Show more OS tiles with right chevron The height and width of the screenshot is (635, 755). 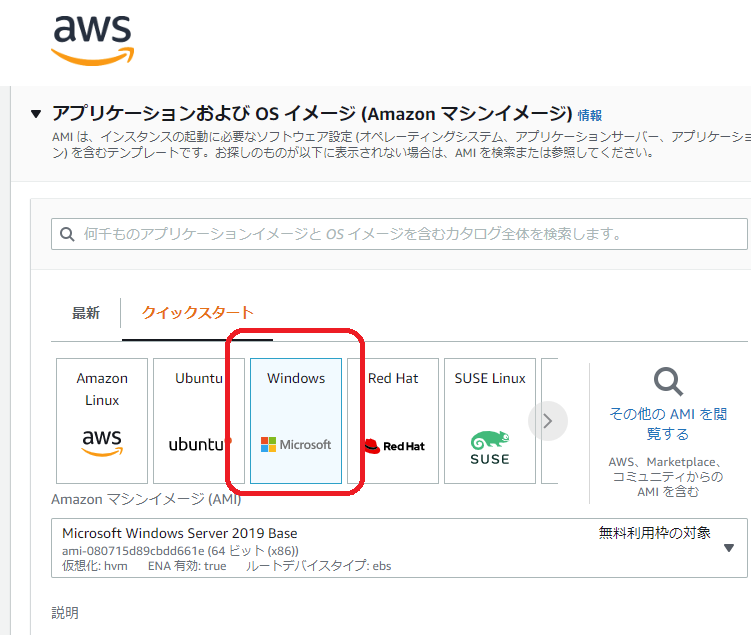click(547, 421)
